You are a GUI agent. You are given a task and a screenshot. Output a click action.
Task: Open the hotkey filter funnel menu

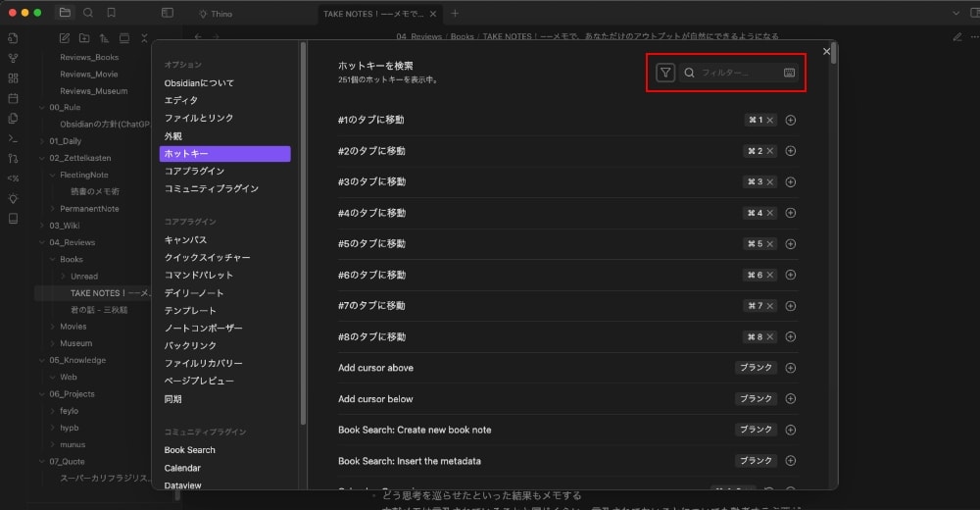[x=665, y=73]
